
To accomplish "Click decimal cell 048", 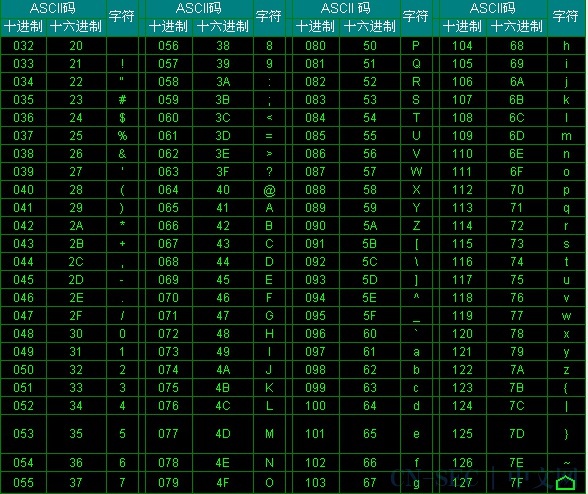I will (23, 334).
